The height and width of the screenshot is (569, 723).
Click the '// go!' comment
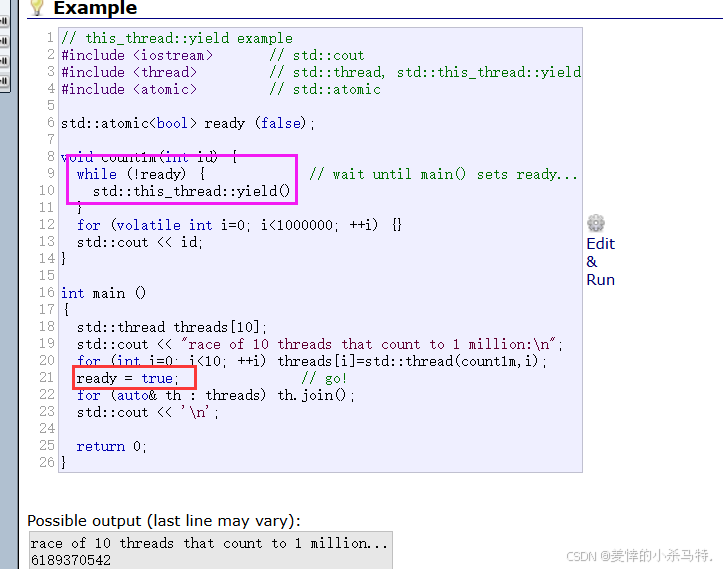click(x=324, y=379)
